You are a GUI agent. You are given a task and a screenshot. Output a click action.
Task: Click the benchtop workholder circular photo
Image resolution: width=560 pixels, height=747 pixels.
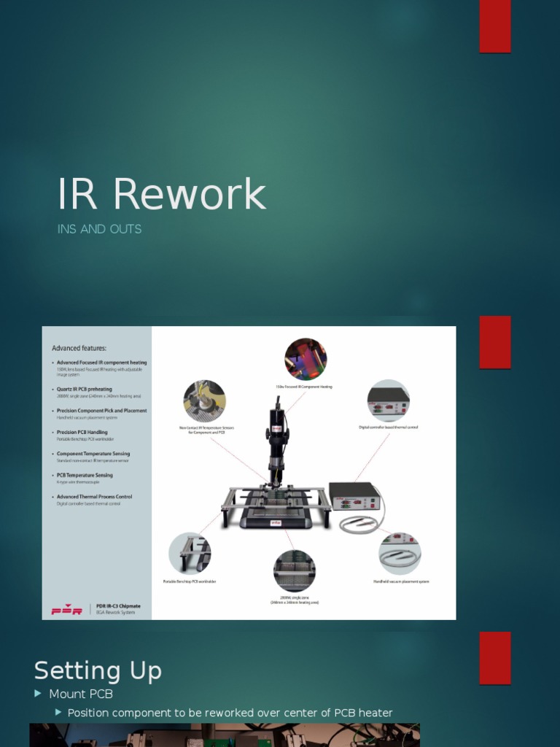(x=190, y=554)
